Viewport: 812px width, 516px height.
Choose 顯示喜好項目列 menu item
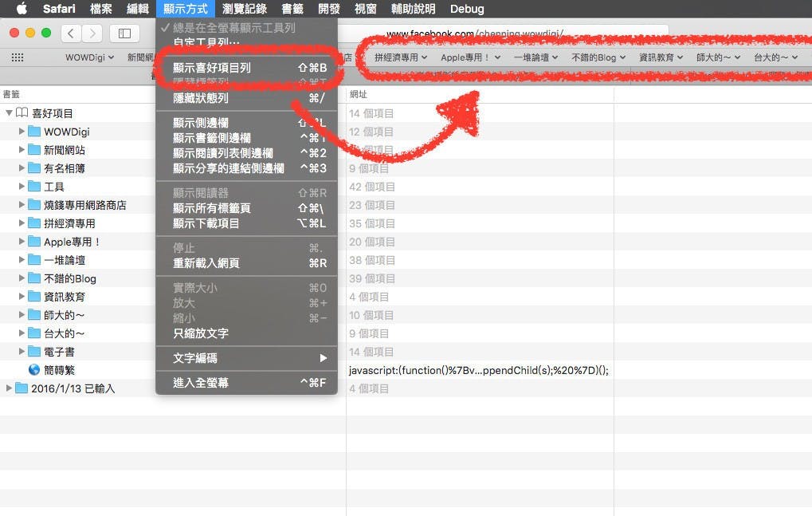pos(246,68)
